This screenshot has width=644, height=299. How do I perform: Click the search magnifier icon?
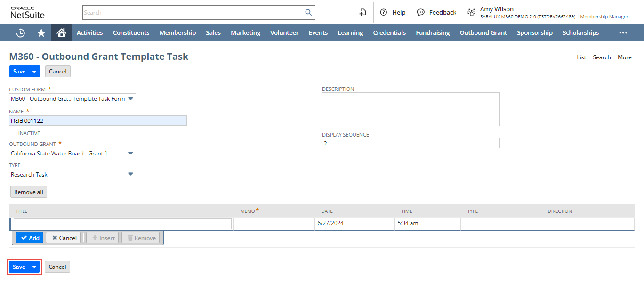click(308, 13)
